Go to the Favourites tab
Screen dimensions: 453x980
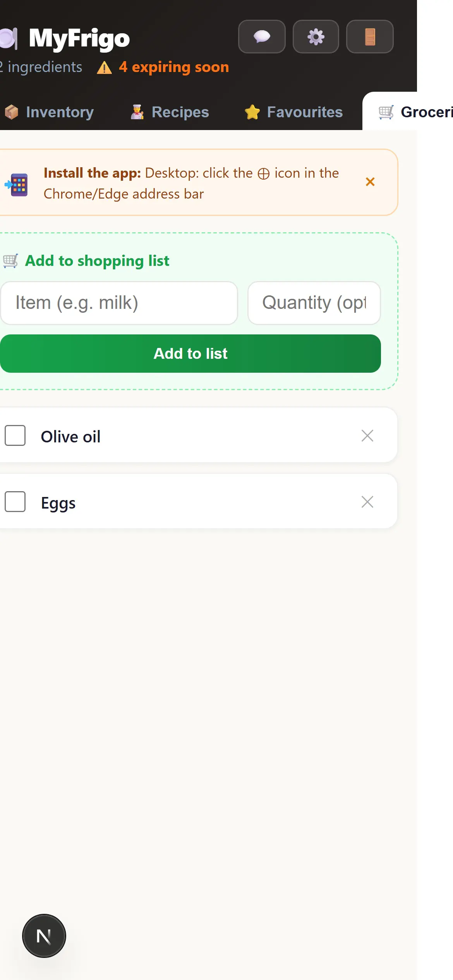294,112
